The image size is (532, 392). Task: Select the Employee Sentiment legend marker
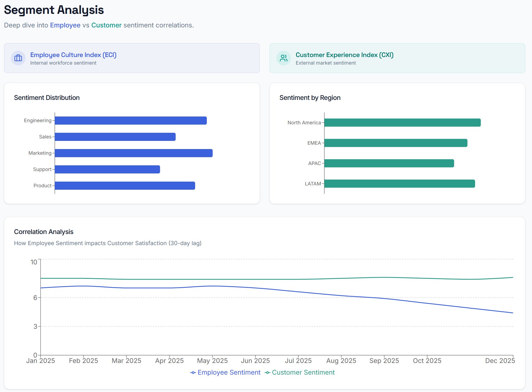[x=193, y=372]
